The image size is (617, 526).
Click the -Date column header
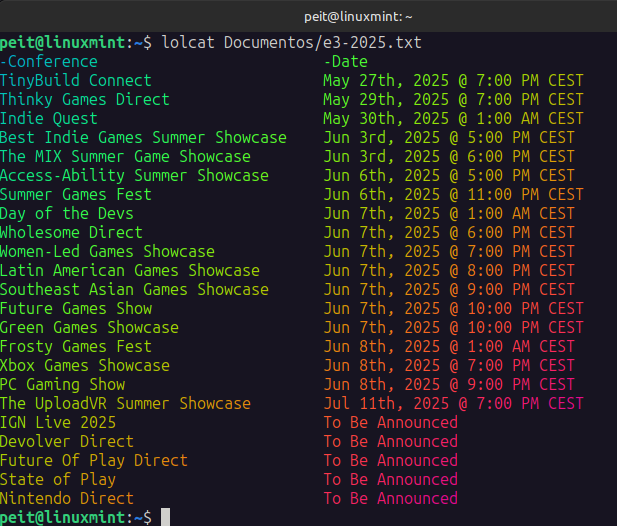tap(345, 62)
